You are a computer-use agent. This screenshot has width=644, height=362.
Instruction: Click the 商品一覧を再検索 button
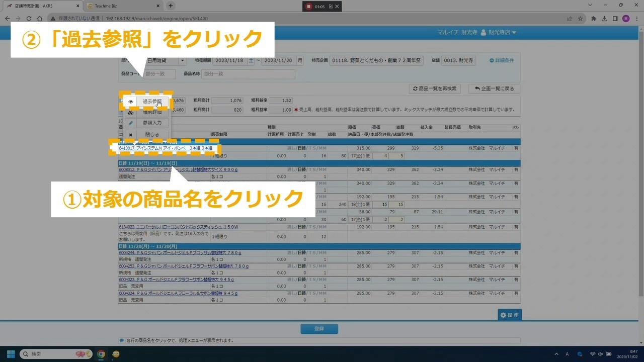(x=435, y=88)
